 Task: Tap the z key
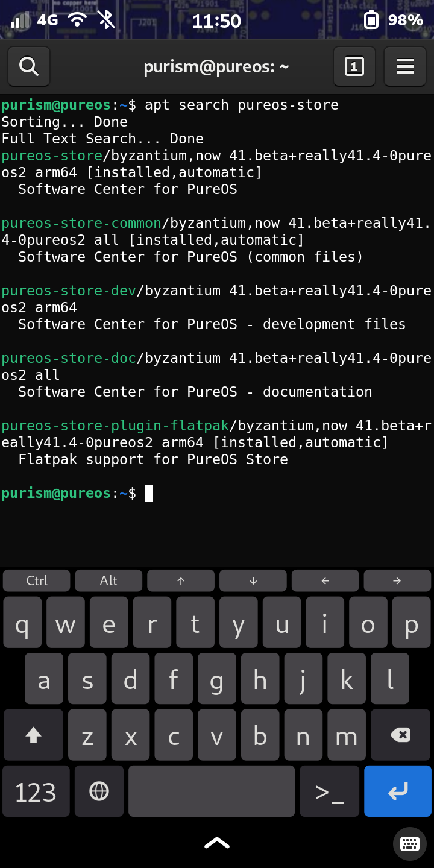tap(87, 735)
